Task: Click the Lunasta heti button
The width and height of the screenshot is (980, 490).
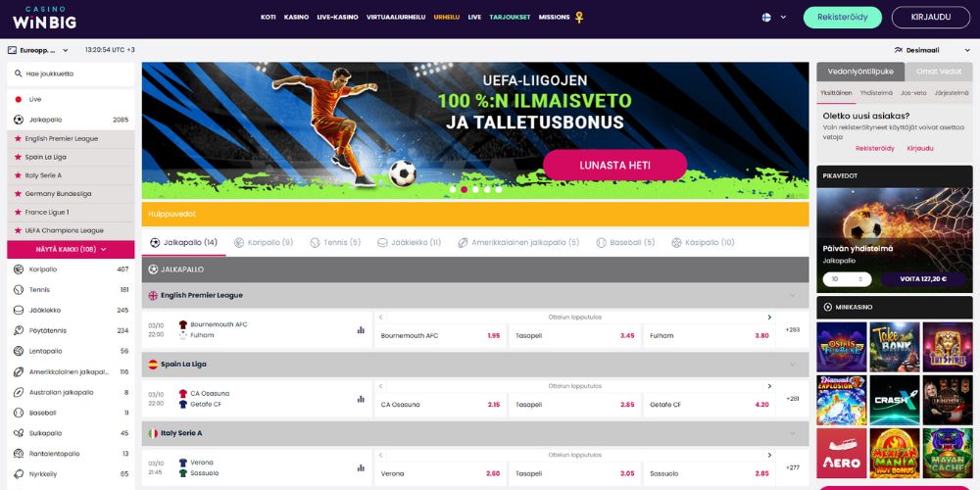Action: tap(615, 166)
